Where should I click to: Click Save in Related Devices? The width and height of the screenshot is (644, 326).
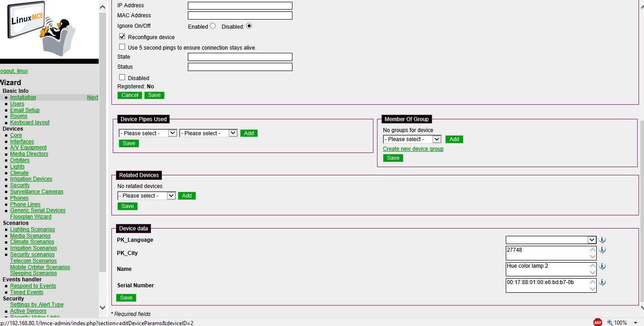click(128, 206)
